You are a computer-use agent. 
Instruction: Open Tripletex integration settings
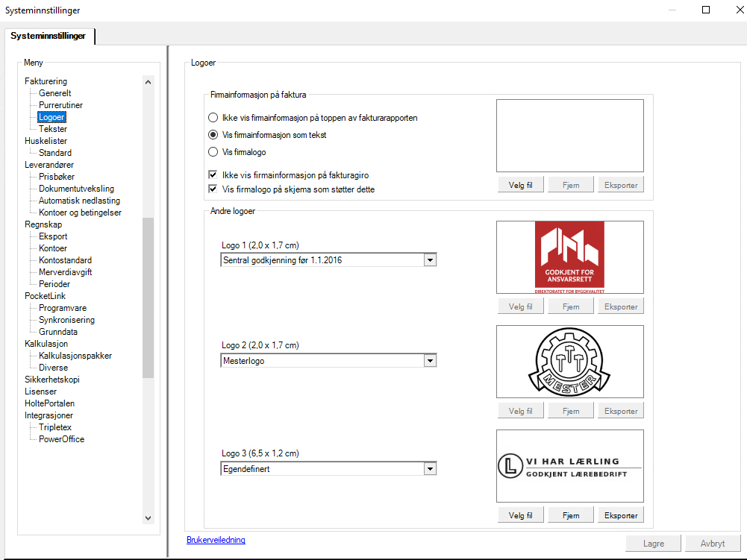[54, 427]
